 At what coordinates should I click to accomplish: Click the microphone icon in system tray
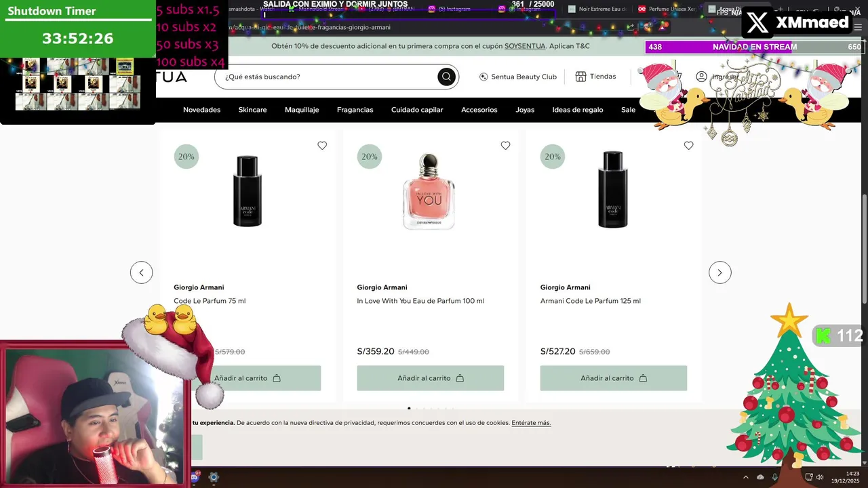[775, 477]
